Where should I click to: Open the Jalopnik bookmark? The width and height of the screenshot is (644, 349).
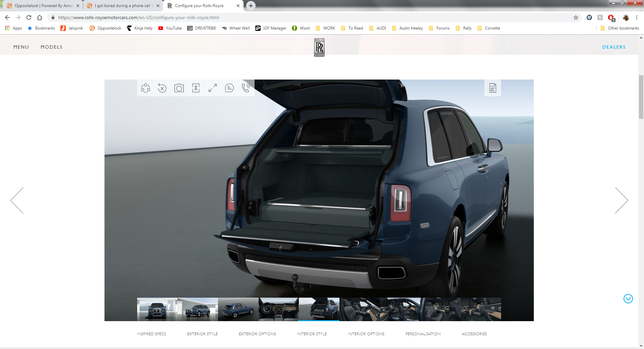coord(72,28)
